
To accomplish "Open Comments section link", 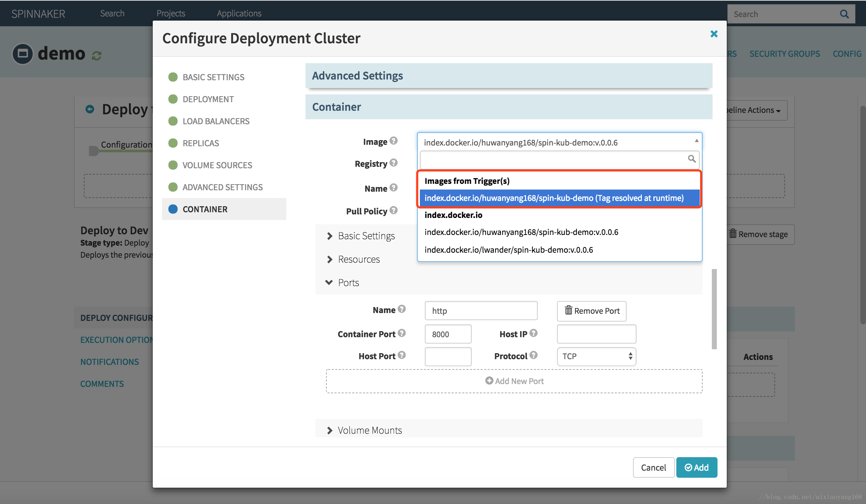I will pyautogui.click(x=102, y=384).
